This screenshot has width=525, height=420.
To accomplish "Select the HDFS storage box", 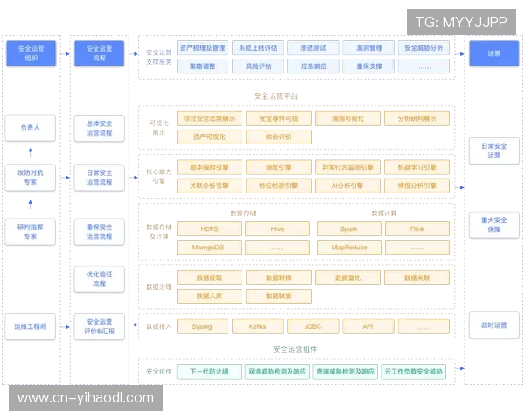I will [x=209, y=229].
